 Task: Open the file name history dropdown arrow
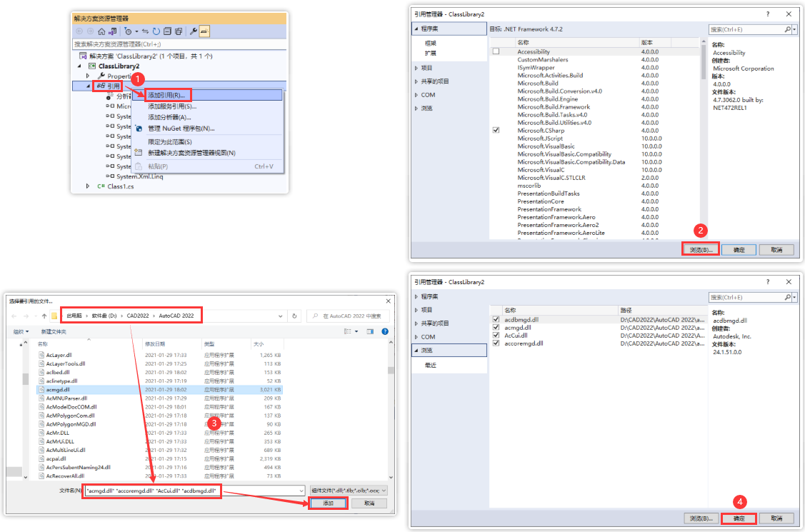tap(301, 491)
